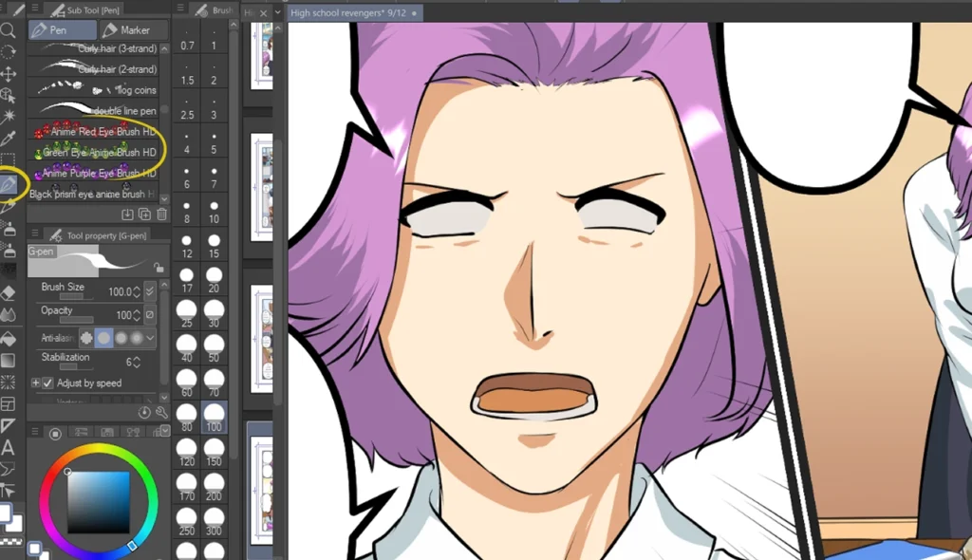Toggle the Adjust by speed checkbox
This screenshot has height=560, width=972.
(47, 383)
